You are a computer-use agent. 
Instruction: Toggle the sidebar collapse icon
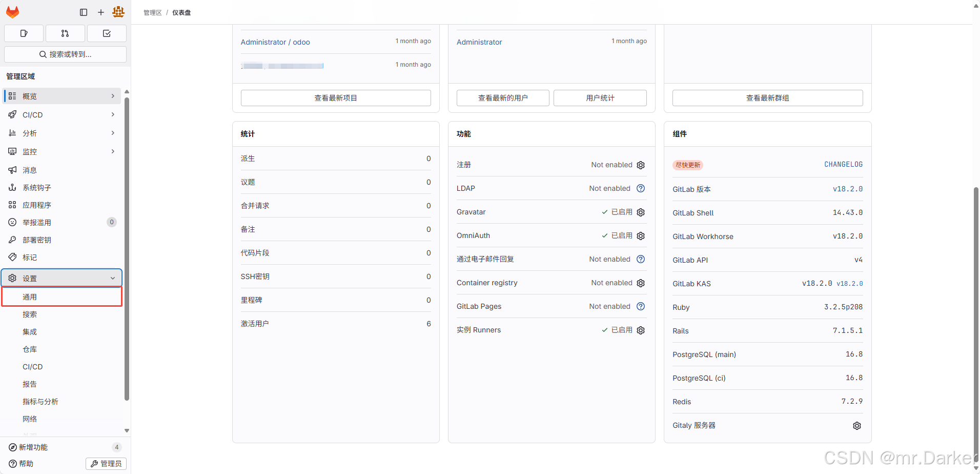[84, 12]
